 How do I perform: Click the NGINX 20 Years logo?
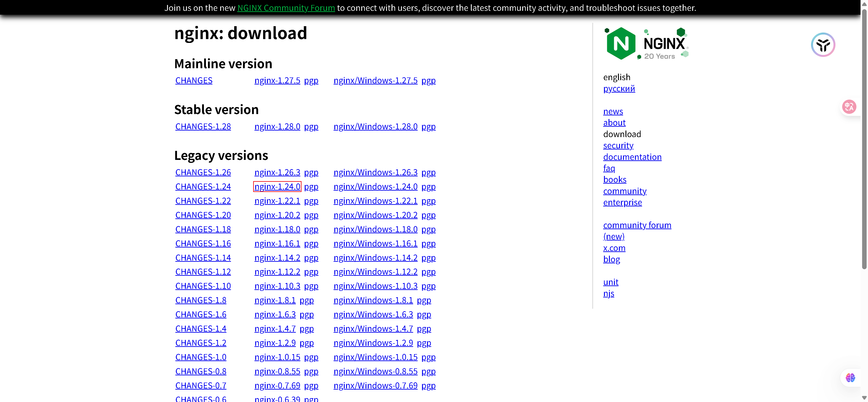tap(646, 44)
